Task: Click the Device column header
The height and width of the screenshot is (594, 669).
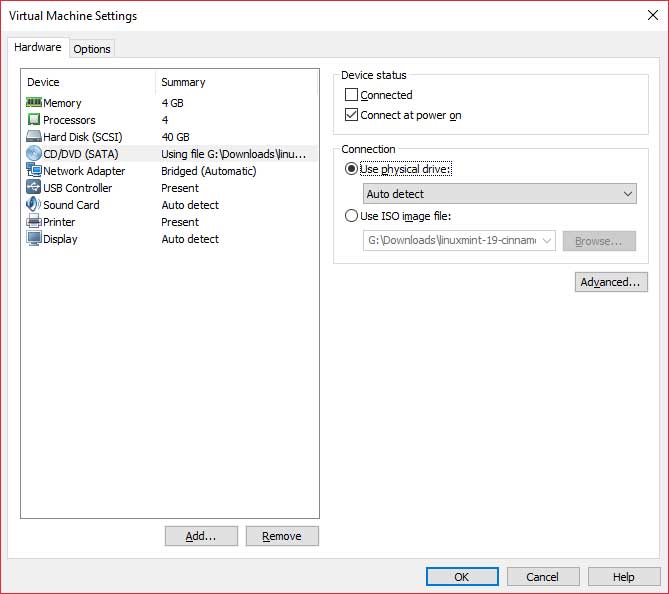Action: click(x=43, y=82)
